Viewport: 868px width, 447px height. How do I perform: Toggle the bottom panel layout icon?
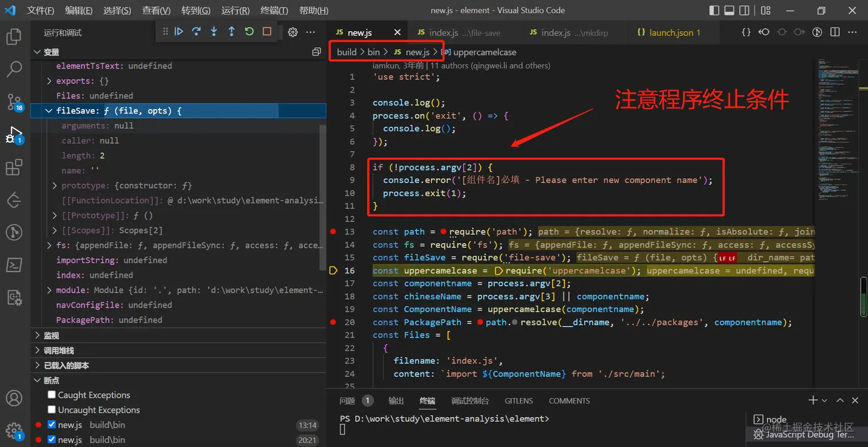pyautogui.click(x=729, y=10)
